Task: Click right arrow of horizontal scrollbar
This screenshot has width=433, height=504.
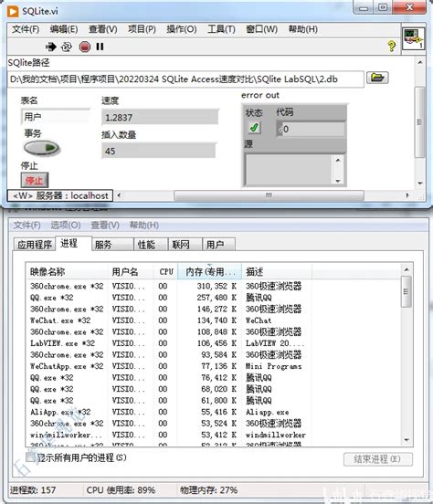Action: 407,195
